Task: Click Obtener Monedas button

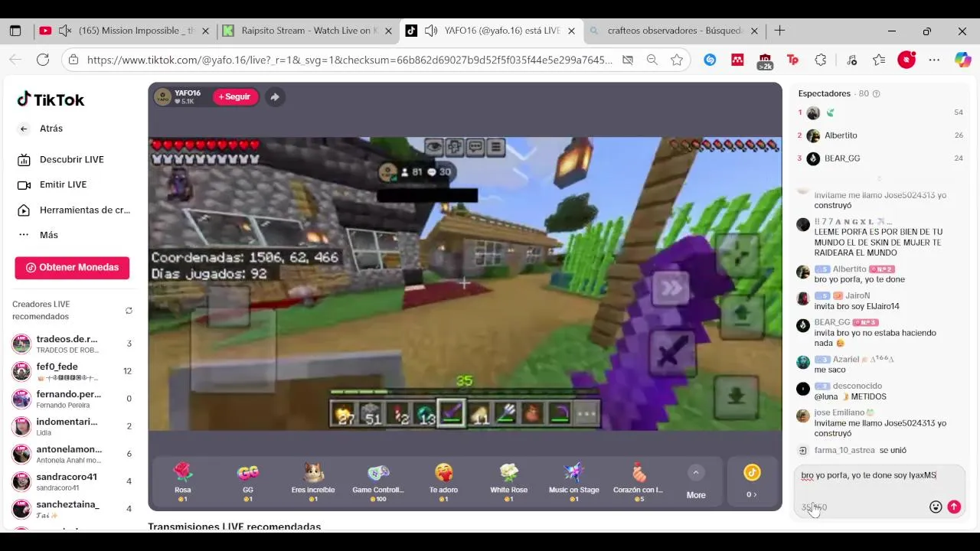Action: 72,267
